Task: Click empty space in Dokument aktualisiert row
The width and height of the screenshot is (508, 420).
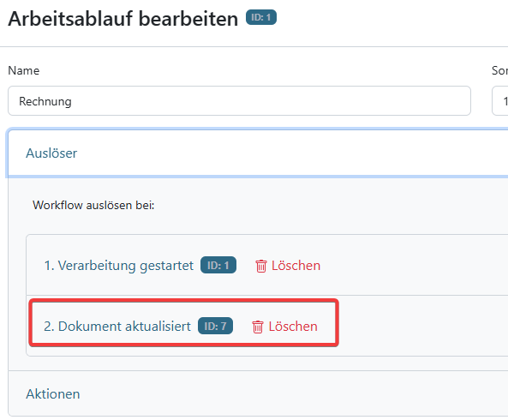Action: (x=421, y=326)
